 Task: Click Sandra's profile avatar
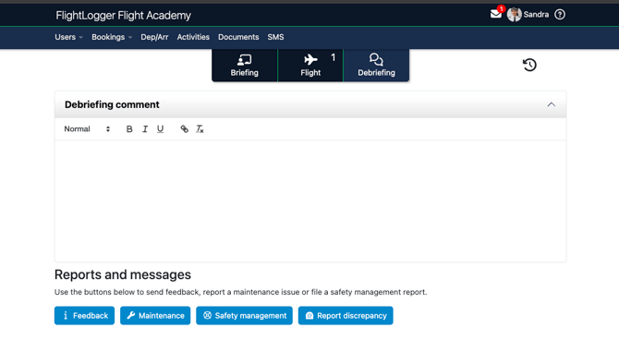[514, 15]
